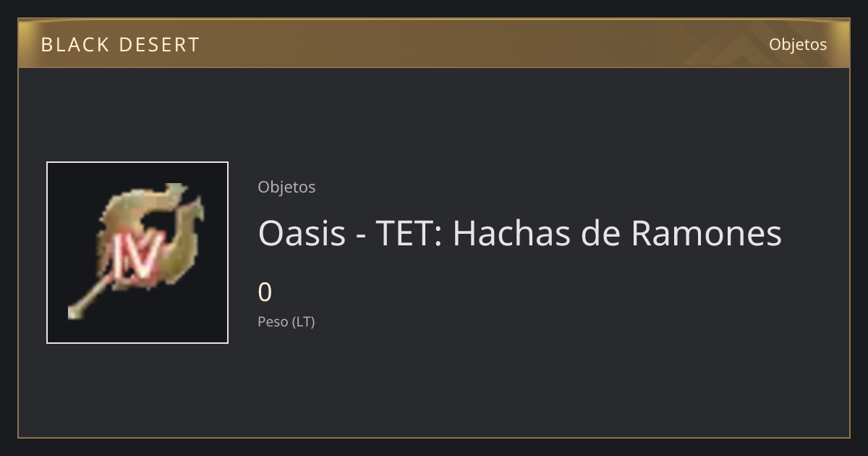Click the word Oasis in title
The image size is (868, 456).
302,233
